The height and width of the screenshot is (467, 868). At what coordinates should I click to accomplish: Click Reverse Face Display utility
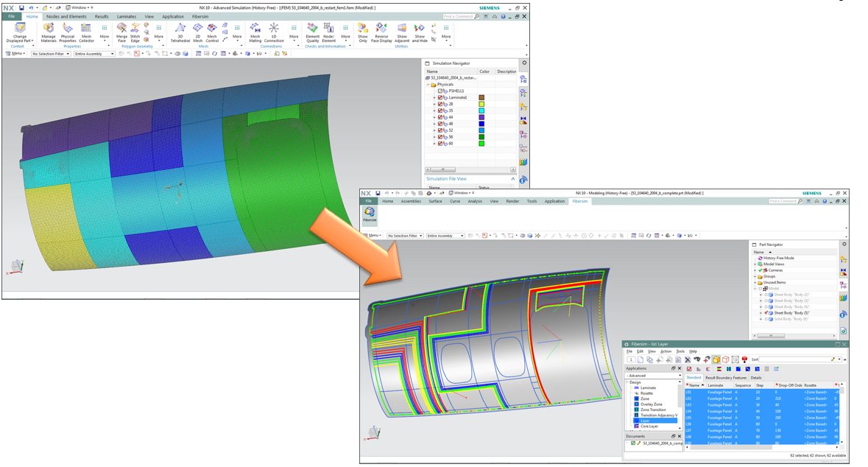(381, 32)
